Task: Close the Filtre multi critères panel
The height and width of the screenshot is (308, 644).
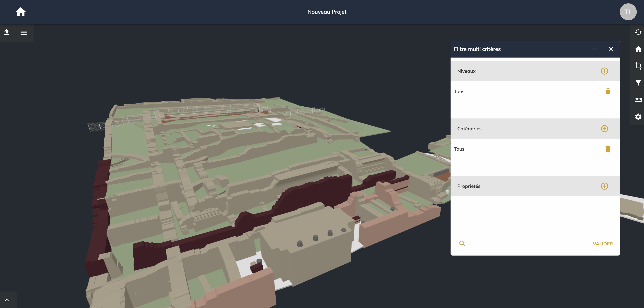Action: click(x=611, y=49)
